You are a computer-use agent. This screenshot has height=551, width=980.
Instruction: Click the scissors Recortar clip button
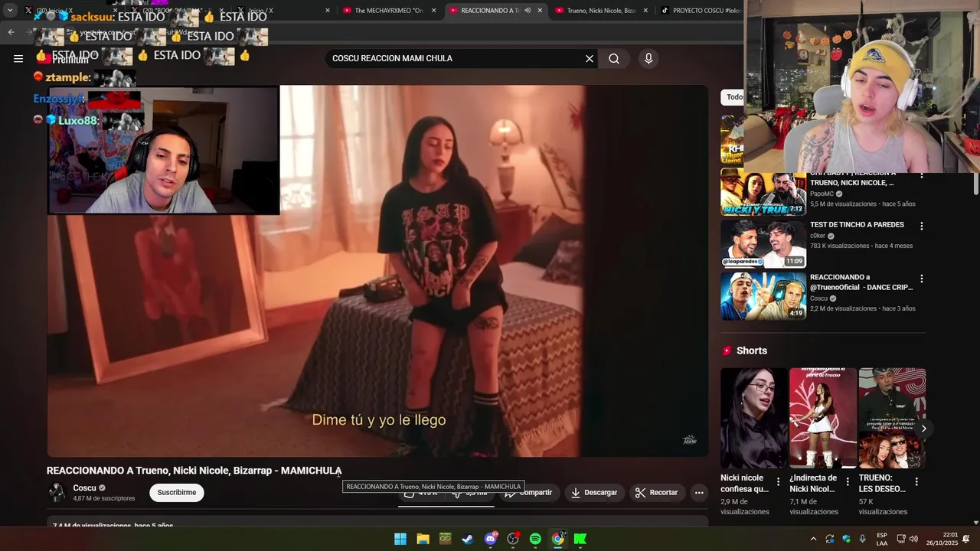pos(657,492)
